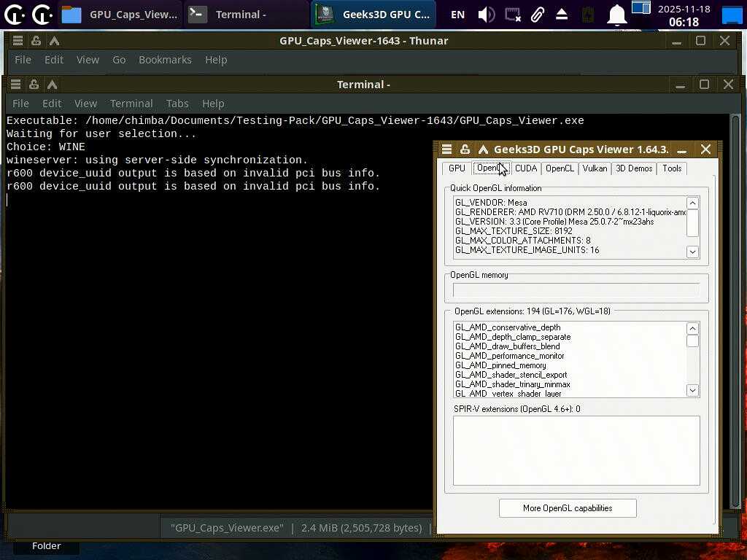Viewport: 747px width, 560px height.
Task: Open the View menu in Thunar
Action: coord(88,60)
